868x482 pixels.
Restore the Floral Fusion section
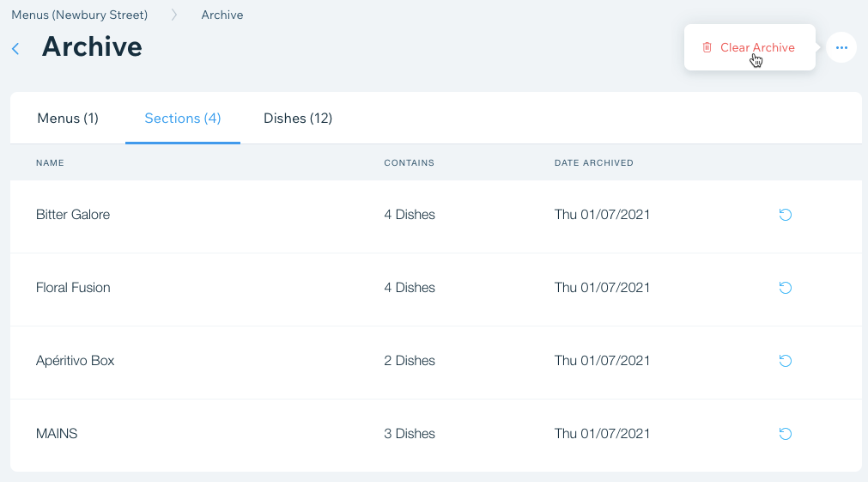click(x=784, y=288)
